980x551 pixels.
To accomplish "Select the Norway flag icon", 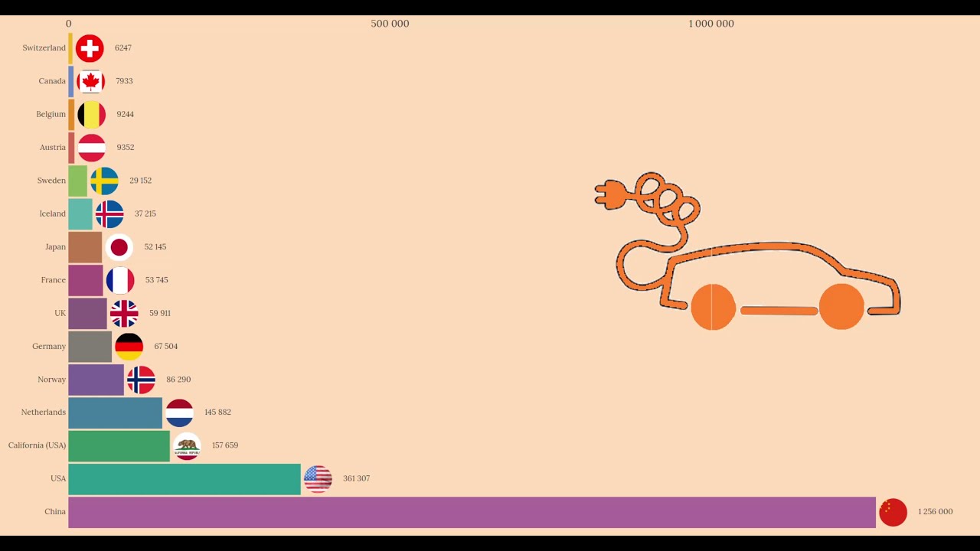I will (141, 380).
